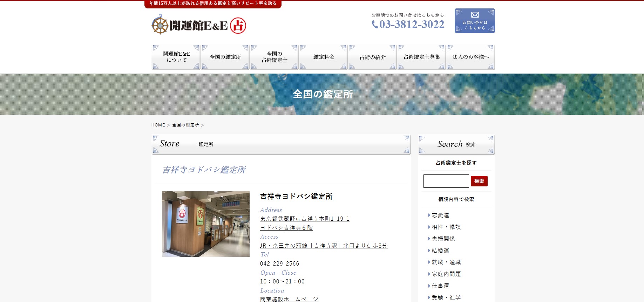644x302 pixels.
Task: Click the arrow icon beside 恋愛運
Action: click(429, 215)
